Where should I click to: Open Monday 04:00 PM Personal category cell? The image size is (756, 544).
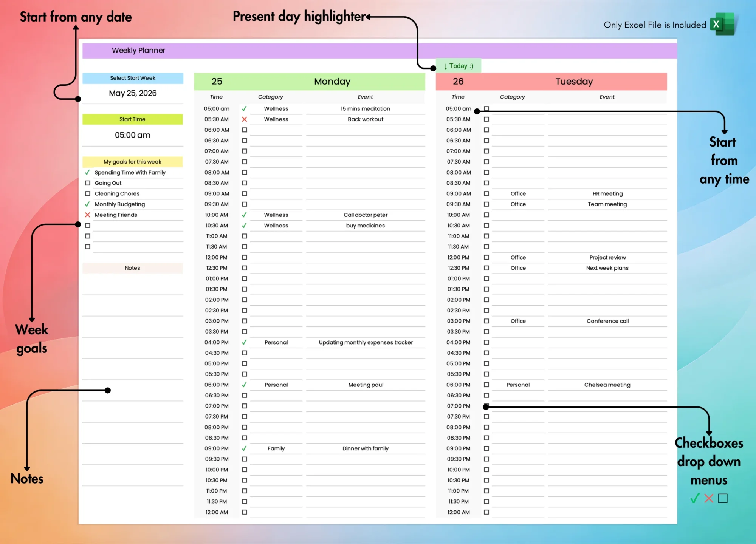pyautogui.click(x=276, y=343)
